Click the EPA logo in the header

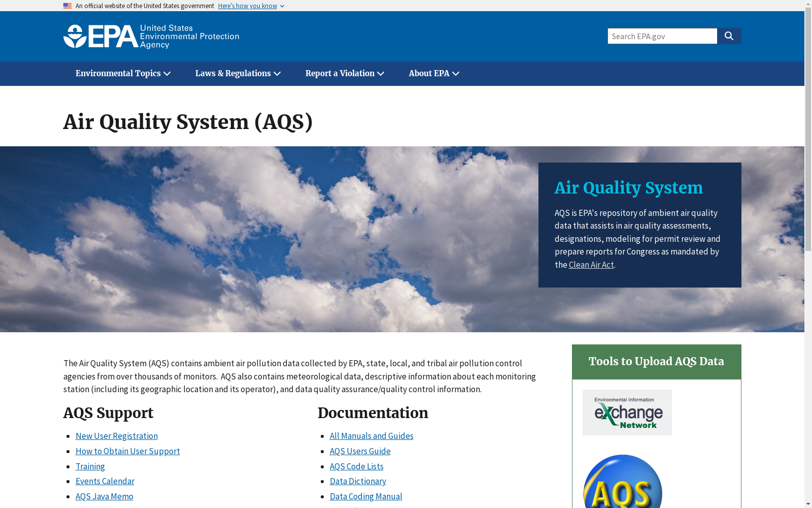click(x=151, y=37)
